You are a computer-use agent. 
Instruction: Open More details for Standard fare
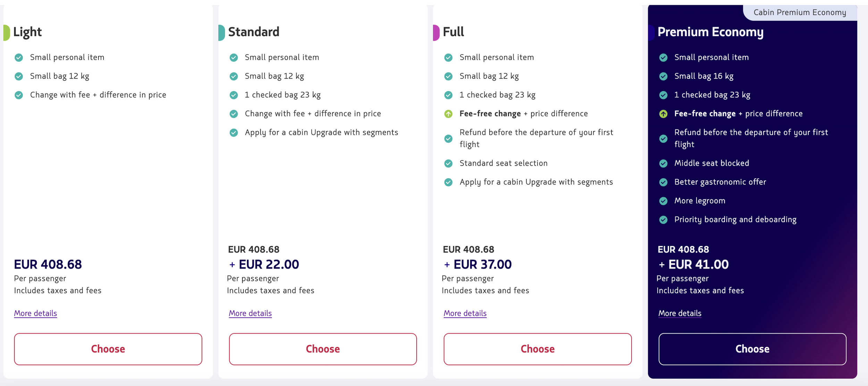click(250, 313)
